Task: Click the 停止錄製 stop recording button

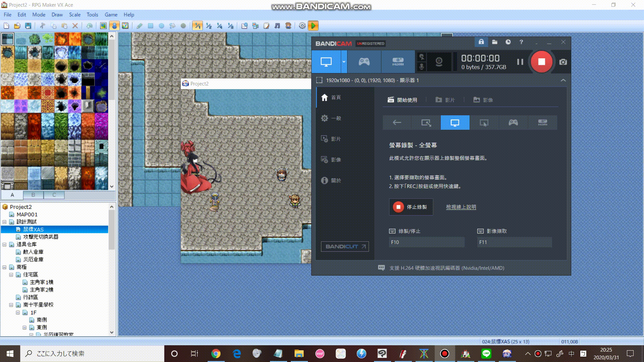Action: [x=411, y=207]
